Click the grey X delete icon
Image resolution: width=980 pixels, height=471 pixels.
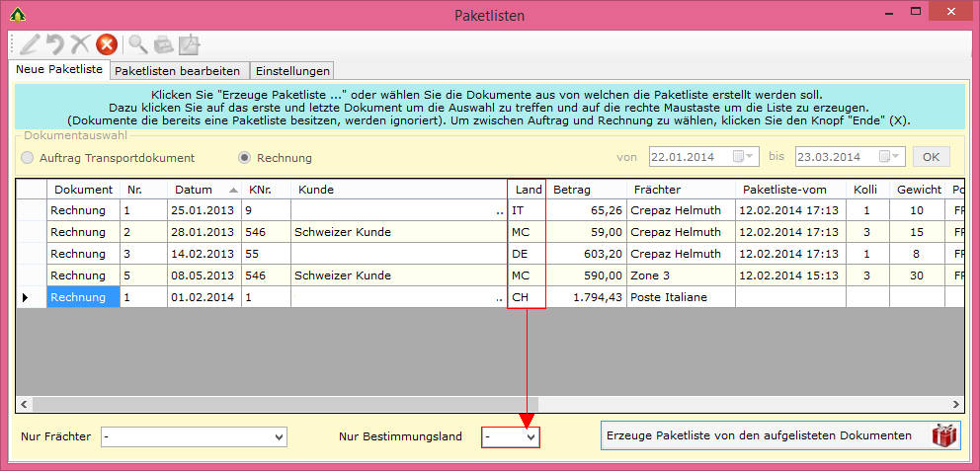tap(80, 43)
